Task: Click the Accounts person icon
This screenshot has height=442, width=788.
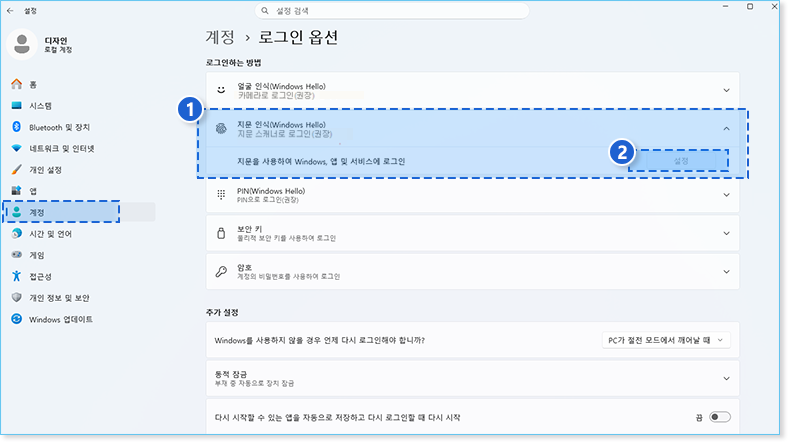Action: pos(17,212)
